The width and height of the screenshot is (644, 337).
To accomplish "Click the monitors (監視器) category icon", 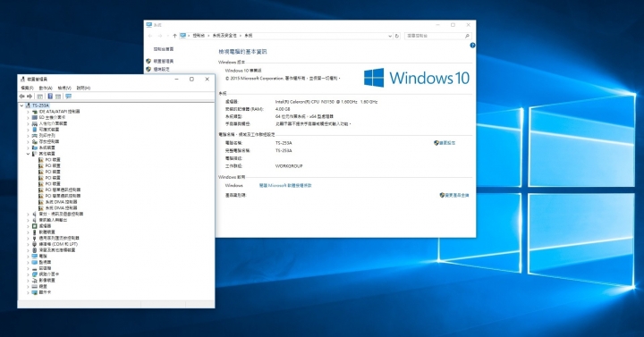I will 35,262.
